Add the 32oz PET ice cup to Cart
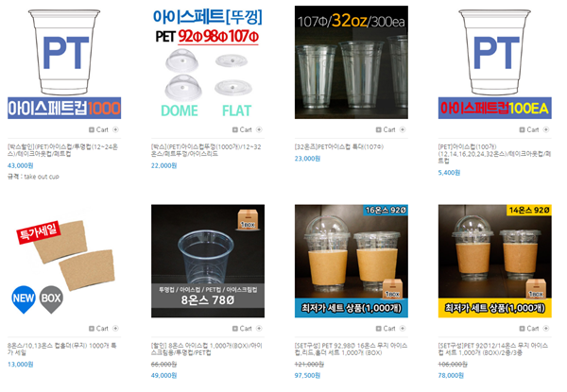This screenshot has height=392, width=567. tap(386, 129)
